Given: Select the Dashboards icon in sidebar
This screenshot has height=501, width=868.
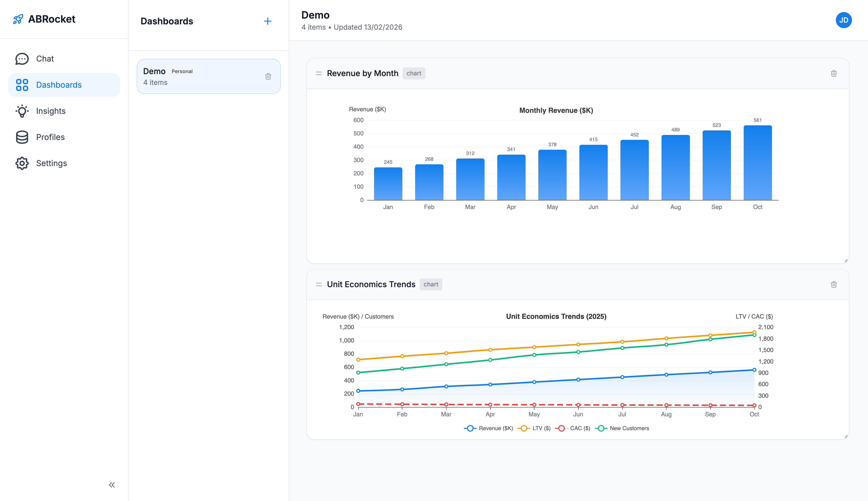Looking at the screenshot, I should point(22,85).
